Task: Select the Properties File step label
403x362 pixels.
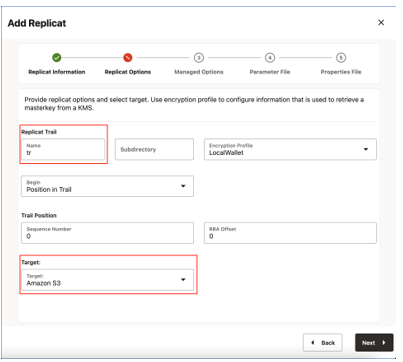Action: 341,72
